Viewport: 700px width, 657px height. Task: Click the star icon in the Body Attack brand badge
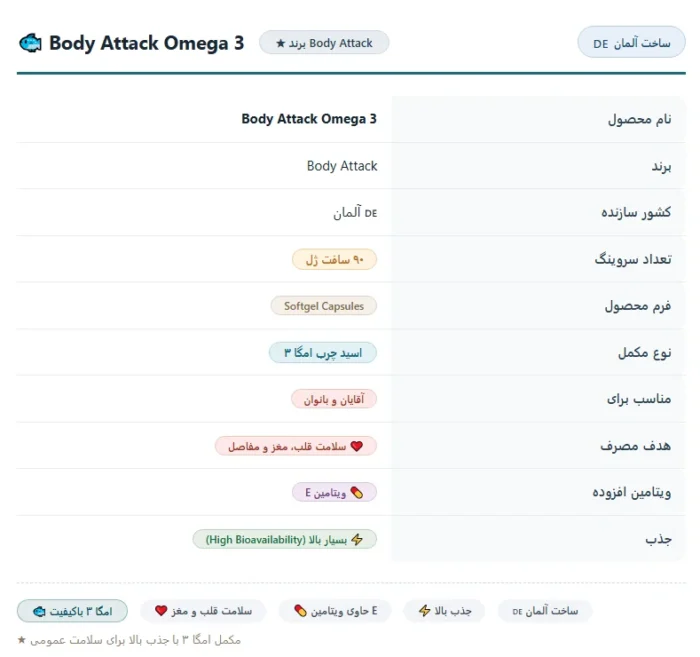click(x=280, y=43)
